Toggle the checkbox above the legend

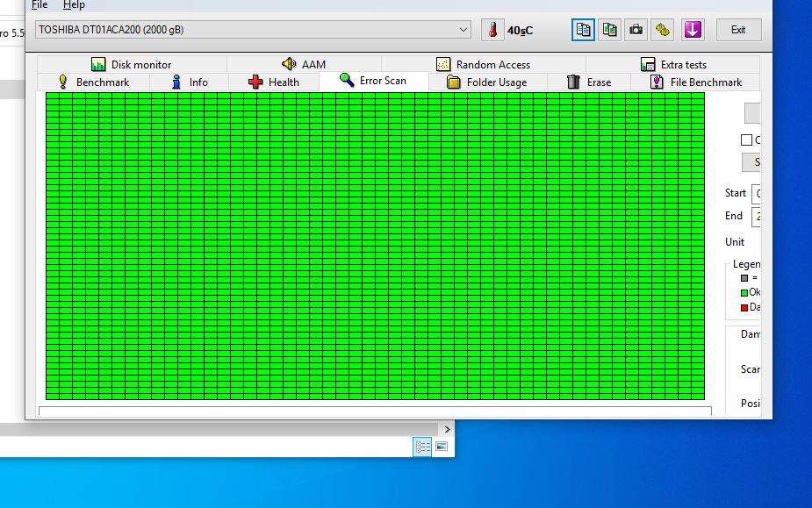coord(746,140)
